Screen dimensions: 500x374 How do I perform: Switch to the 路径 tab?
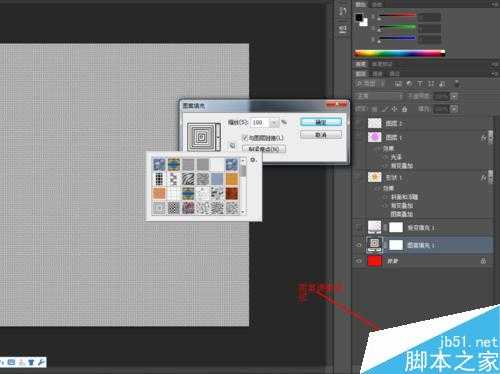pyautogui.click(x=394, y=74)
